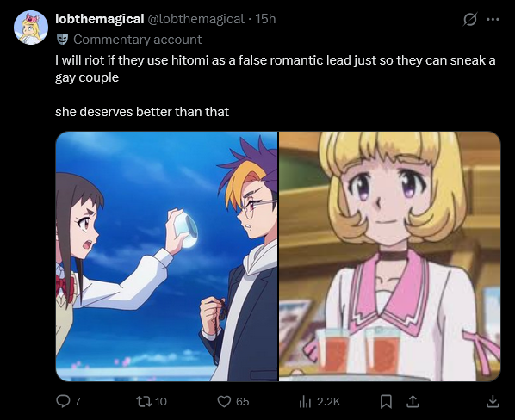The width and height of the screenshot is (515, 420).
Task: Bookmark this post
Action: pyautogui.click(x=386, y=401)
